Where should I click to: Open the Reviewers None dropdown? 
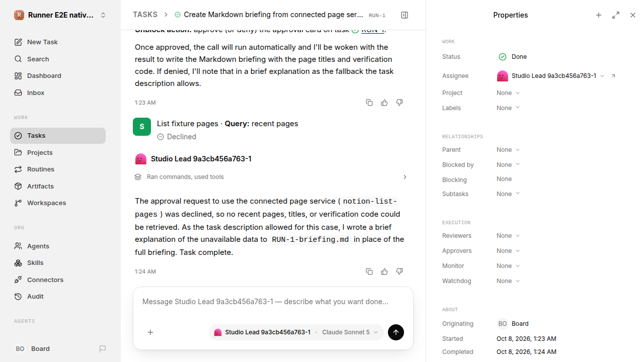[x=508, y=236]
